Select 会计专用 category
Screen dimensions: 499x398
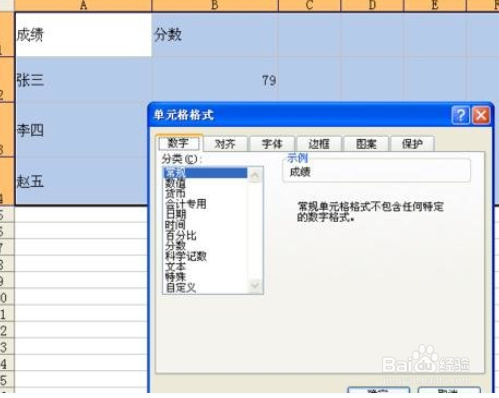coord(205,204)
